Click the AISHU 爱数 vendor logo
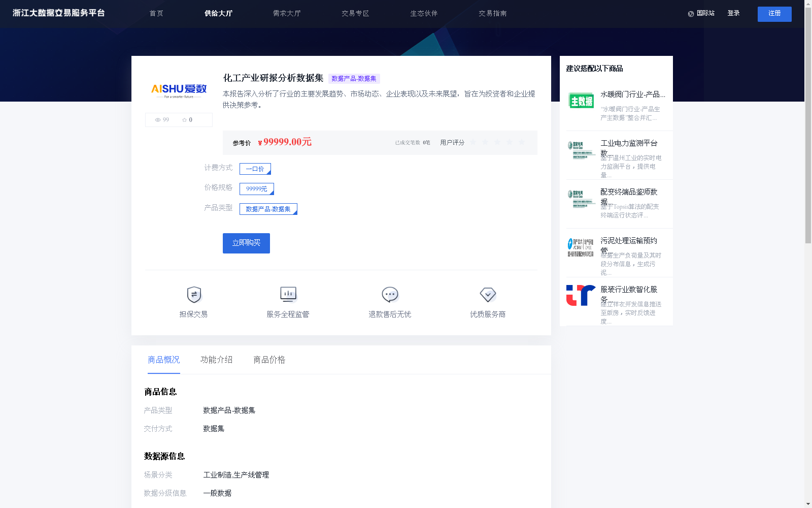The image size is (812, 508). click(179, 91)
